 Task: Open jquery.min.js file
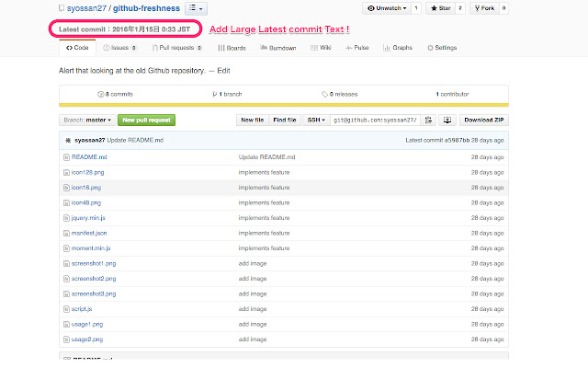click(x=88, y=218)
